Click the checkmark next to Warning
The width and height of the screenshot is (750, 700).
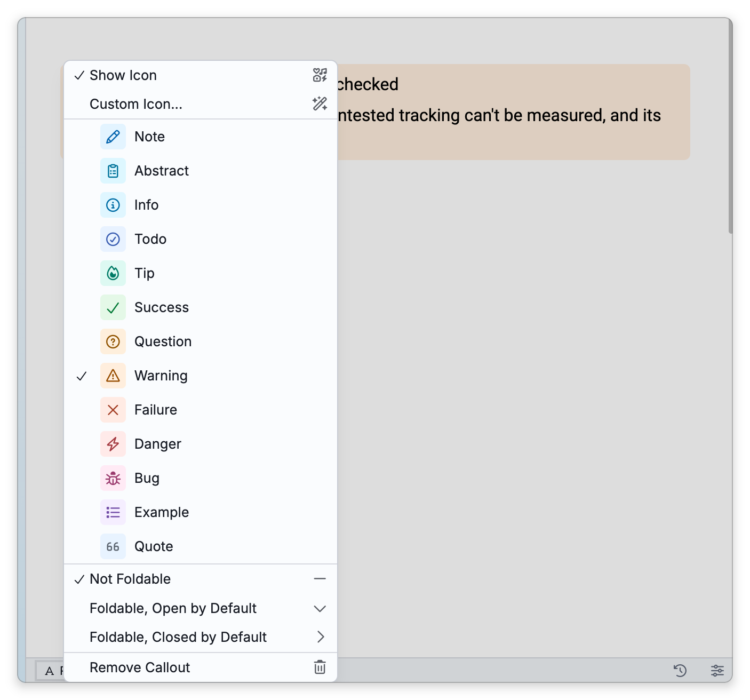click(x=82, y=376)
